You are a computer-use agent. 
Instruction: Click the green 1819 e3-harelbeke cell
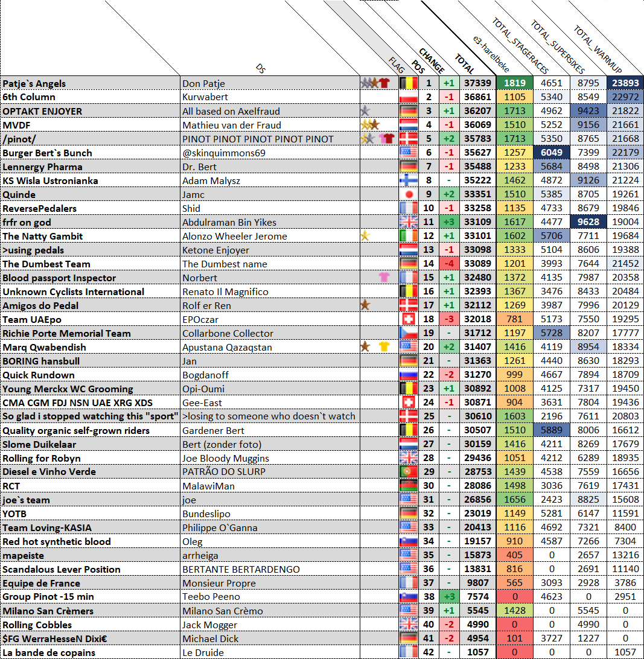514,83
